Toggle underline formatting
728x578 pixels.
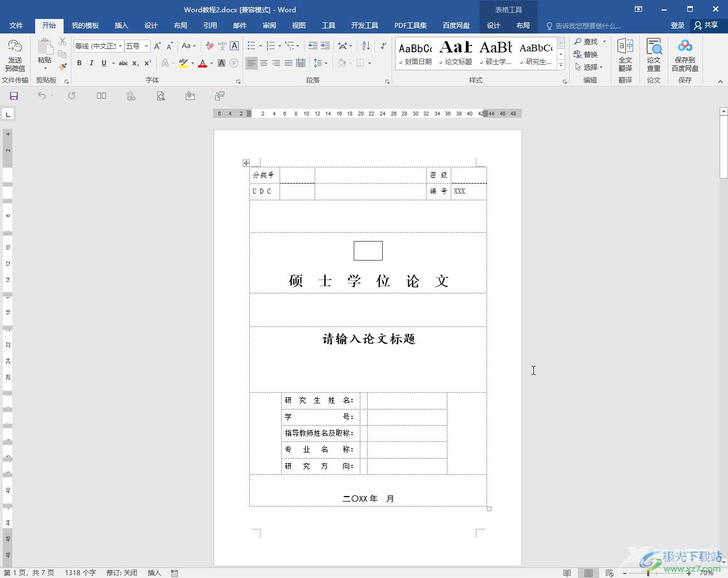104,63
